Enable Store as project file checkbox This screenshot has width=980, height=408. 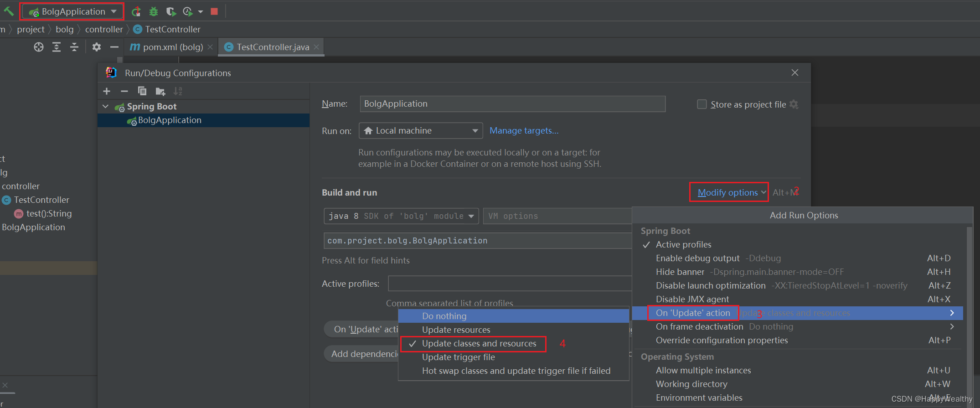[x=702, y=104]
